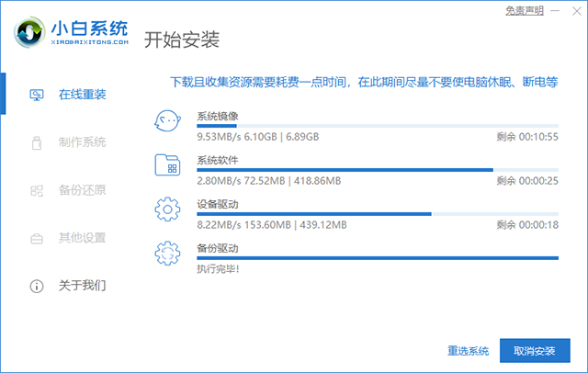Click the 重选系统 link
Viewport: 588px width, 373px height.
point(468,351)
